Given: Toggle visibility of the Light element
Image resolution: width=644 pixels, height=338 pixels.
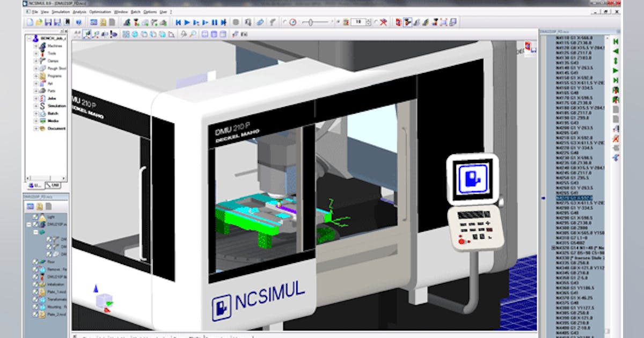Looking at the screenshot, I should click(35, 216).
